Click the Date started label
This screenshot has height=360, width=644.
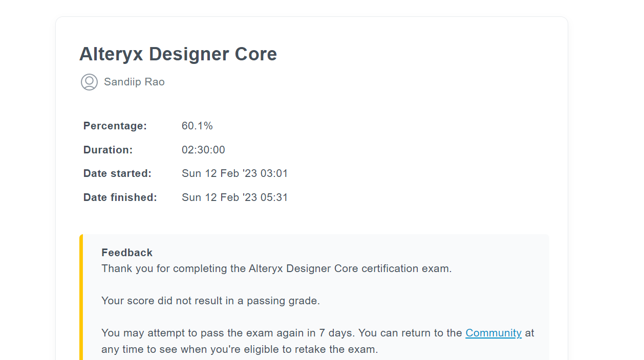pos(117,173)
